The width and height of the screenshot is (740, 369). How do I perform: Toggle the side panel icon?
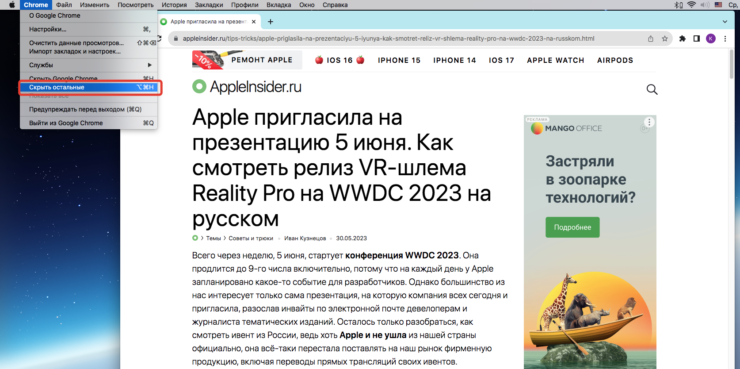point(696,39)
